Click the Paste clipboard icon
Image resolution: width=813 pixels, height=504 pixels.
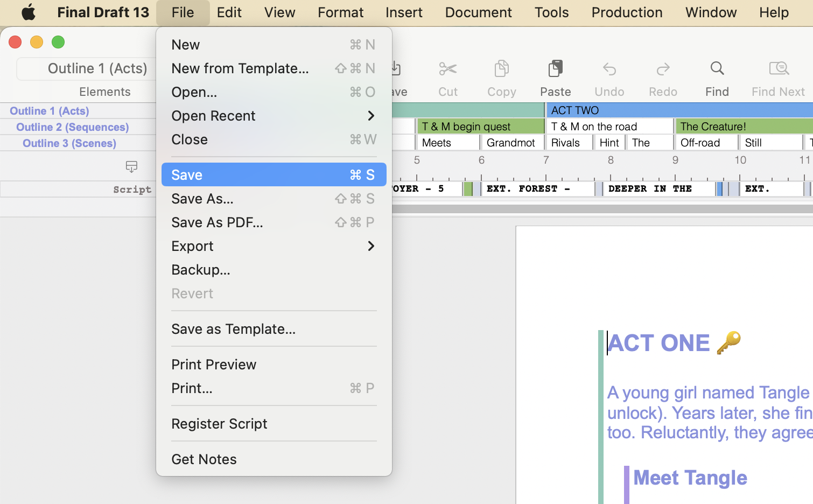[555, 69]
